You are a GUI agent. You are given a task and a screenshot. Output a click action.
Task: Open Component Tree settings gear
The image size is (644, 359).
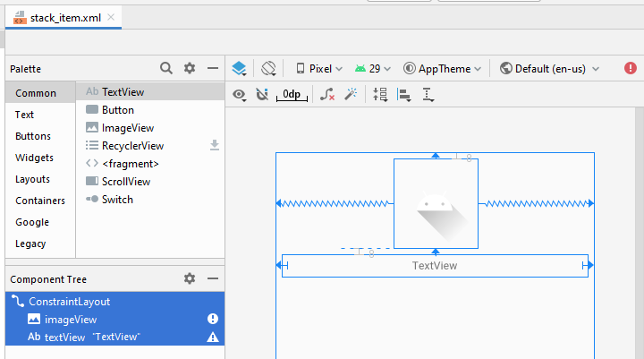coord(190,278)
